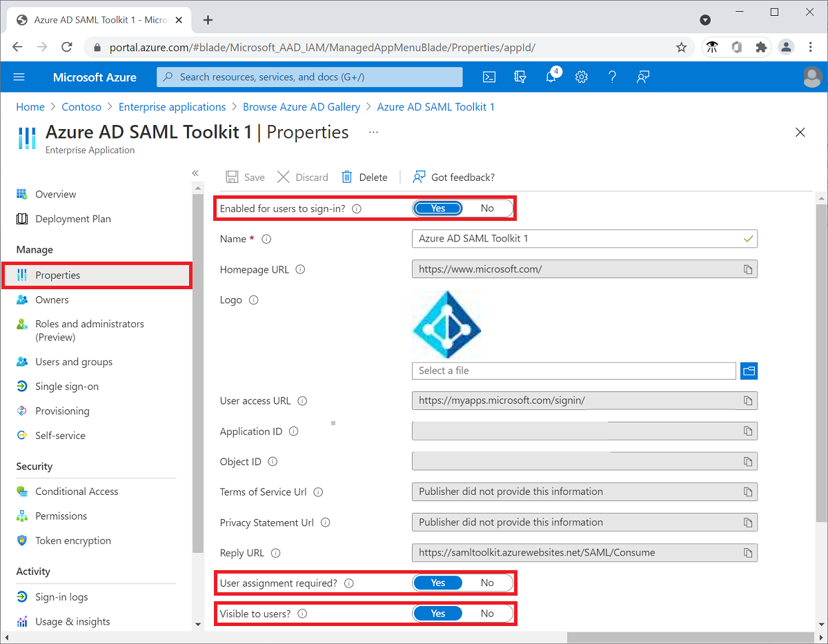Viewport: 828px width, 644px height.
Task: Toggle Visible to users to No
Action: pos(487,613)
